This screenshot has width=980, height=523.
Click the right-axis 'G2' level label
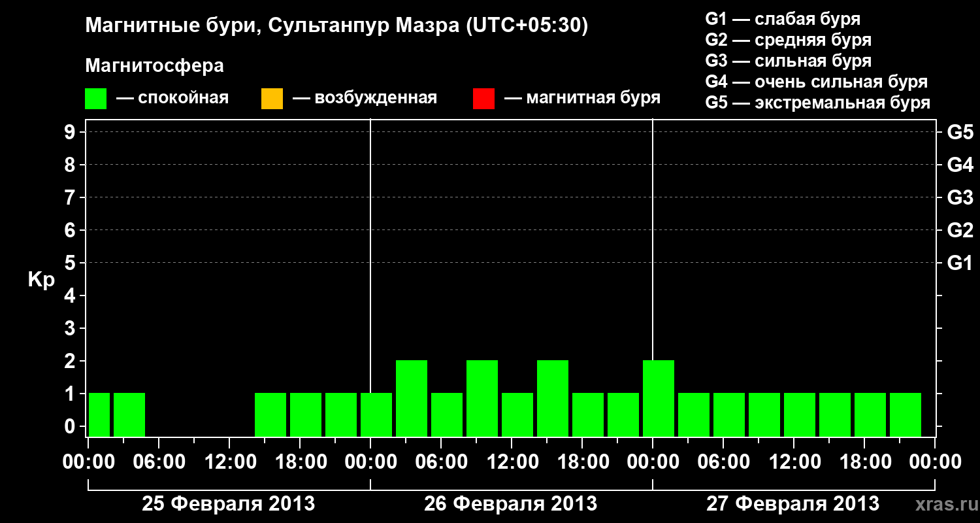[960, 230]
